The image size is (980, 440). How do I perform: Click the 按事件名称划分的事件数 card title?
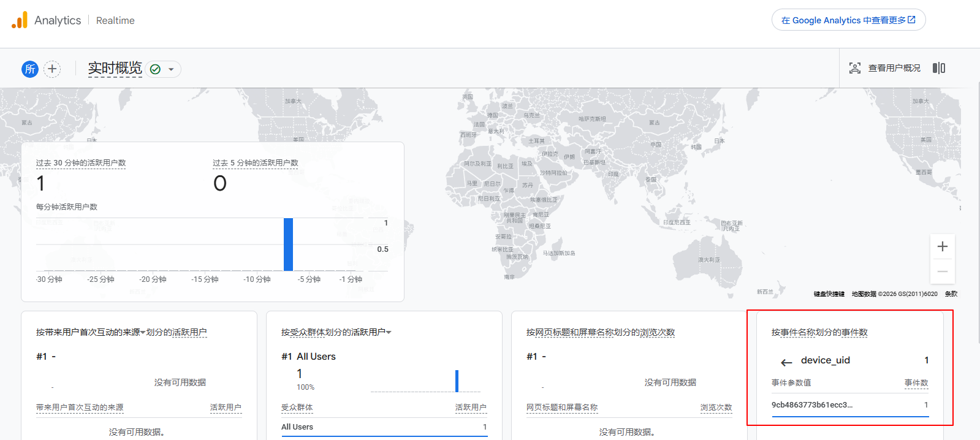[x=819, y=332]
